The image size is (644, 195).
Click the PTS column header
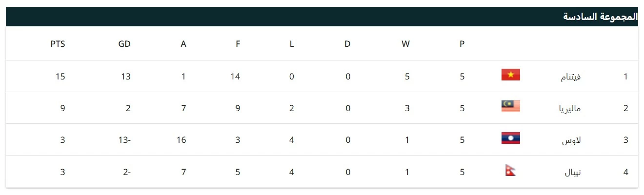coord(58,43)
